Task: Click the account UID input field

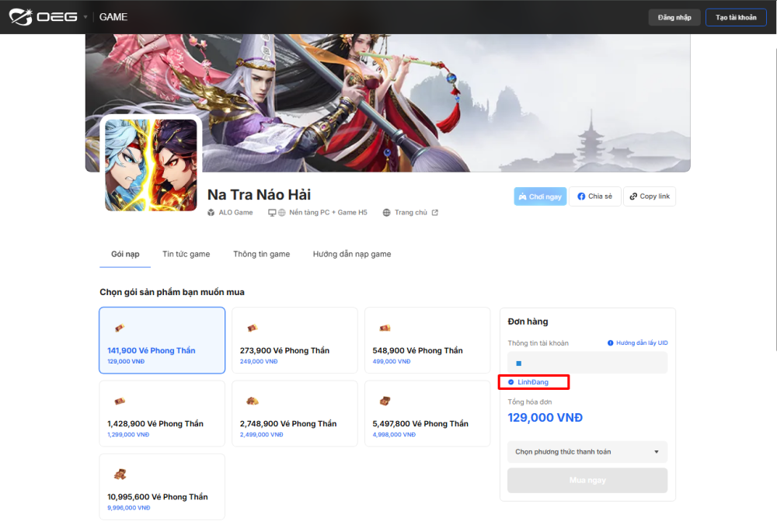Action: coord(587,363)
